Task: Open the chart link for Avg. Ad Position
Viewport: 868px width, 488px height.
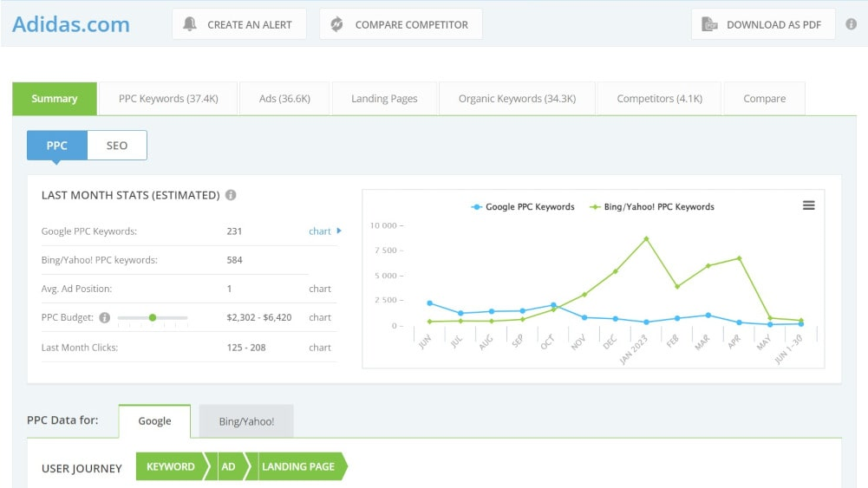Action: pyautogui.click(x=319, y=289)
